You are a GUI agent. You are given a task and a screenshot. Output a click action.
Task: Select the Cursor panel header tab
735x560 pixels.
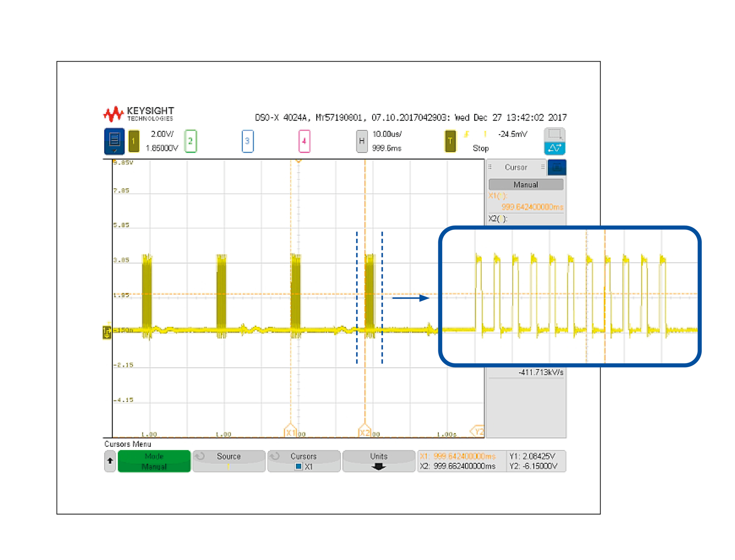pos(515,167)
